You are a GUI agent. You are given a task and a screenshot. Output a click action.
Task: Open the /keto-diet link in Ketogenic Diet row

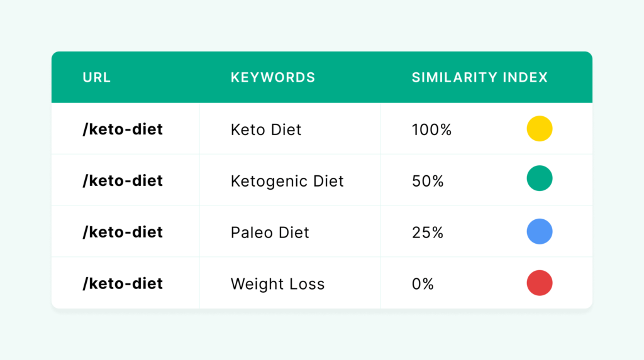pyautogui.click(x=123, y=181)
